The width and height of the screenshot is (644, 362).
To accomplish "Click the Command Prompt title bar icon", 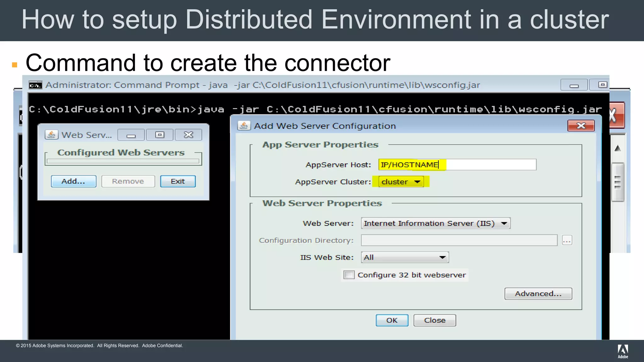I will point(35,85).
